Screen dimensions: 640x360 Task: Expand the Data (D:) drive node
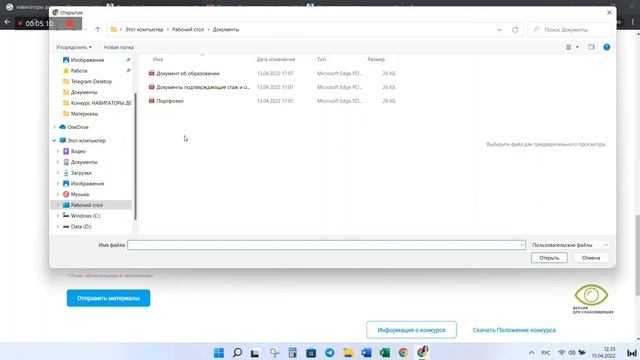pyautogui.click(x=58, y=227)
